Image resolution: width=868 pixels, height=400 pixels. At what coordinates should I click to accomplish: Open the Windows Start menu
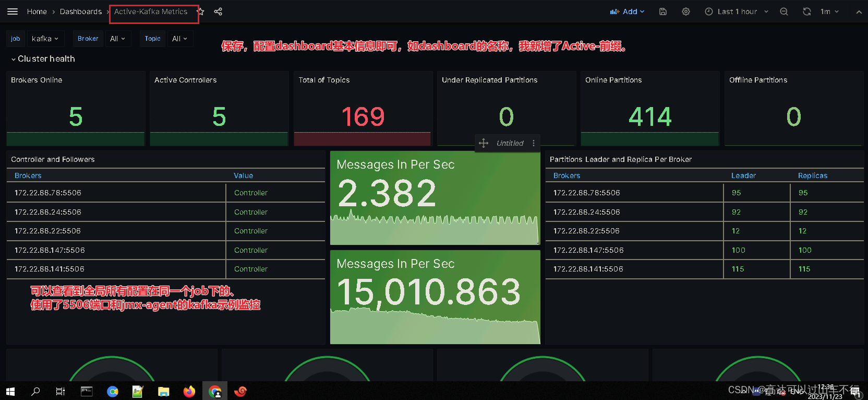[x=10, y=391]
